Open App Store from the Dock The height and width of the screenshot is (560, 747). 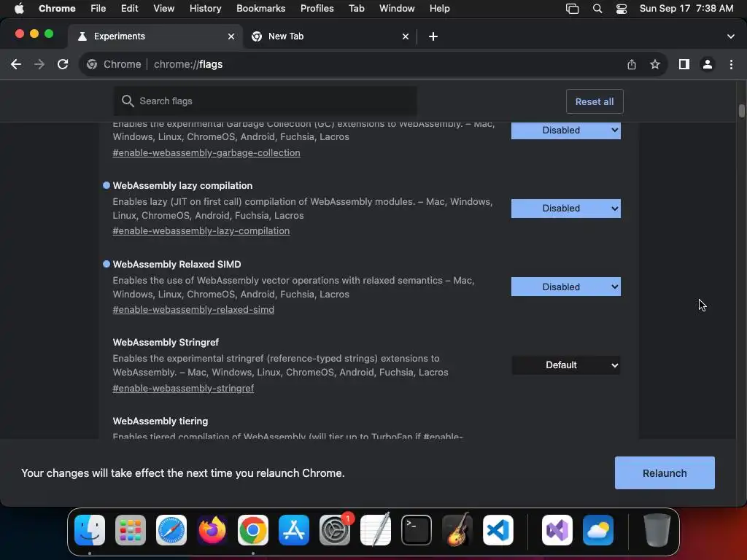294,530
